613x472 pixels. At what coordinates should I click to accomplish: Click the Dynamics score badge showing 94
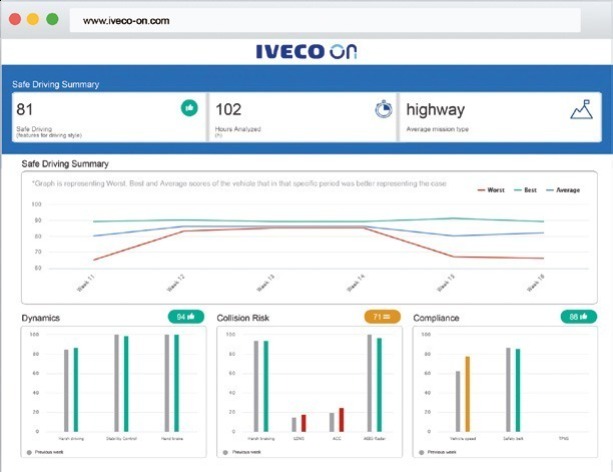186,317
